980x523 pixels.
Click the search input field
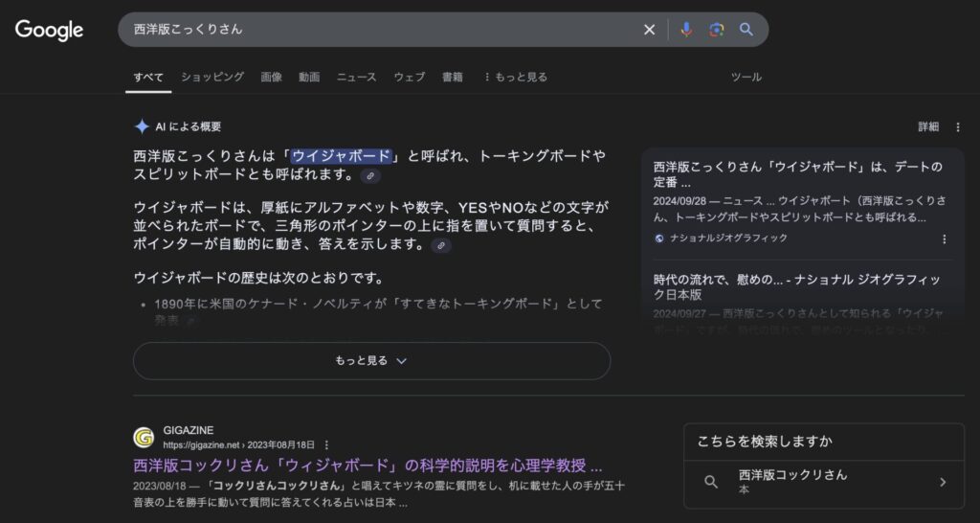pos(381,30)
